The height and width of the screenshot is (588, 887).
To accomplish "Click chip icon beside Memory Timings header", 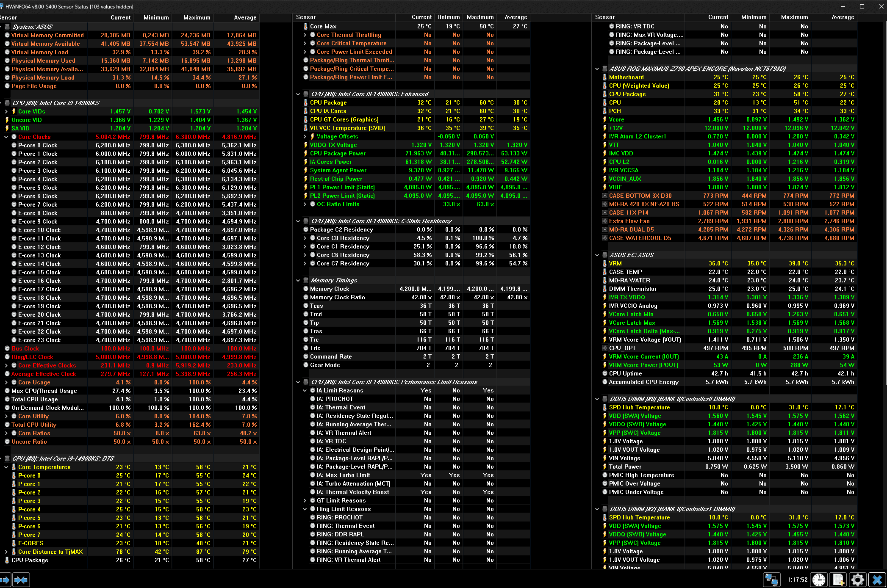I will [x=305, y=280].
